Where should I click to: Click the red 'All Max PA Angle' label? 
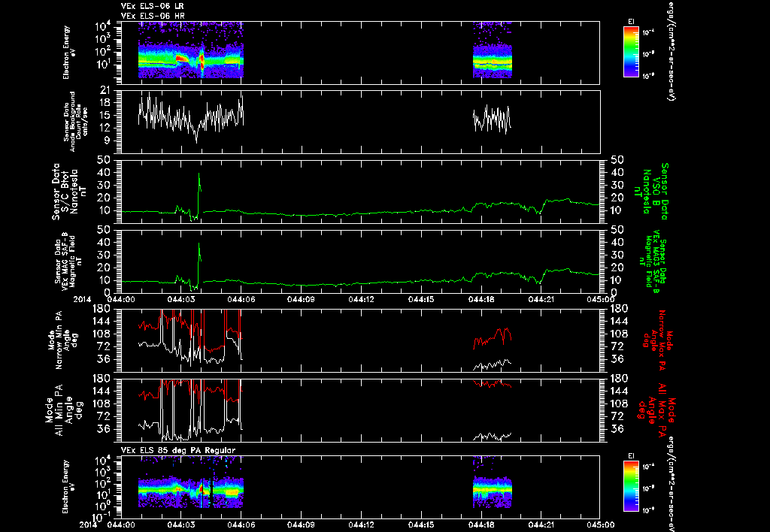tap(656, 410)
